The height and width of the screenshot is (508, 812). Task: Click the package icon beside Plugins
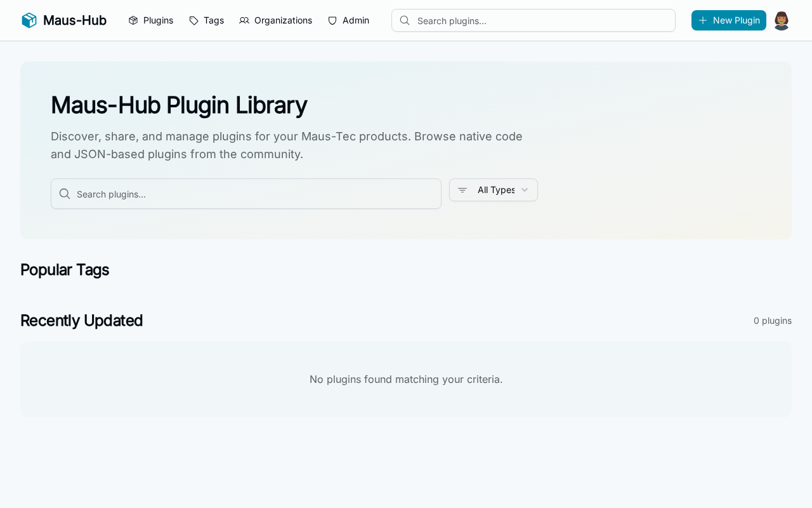tap(133, 20)
